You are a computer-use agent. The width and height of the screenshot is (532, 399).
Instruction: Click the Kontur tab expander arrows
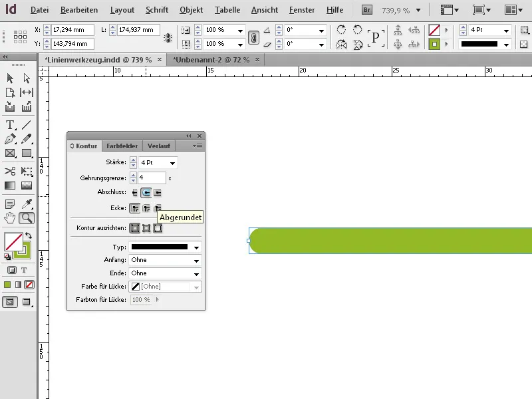[x=72, y=146]
